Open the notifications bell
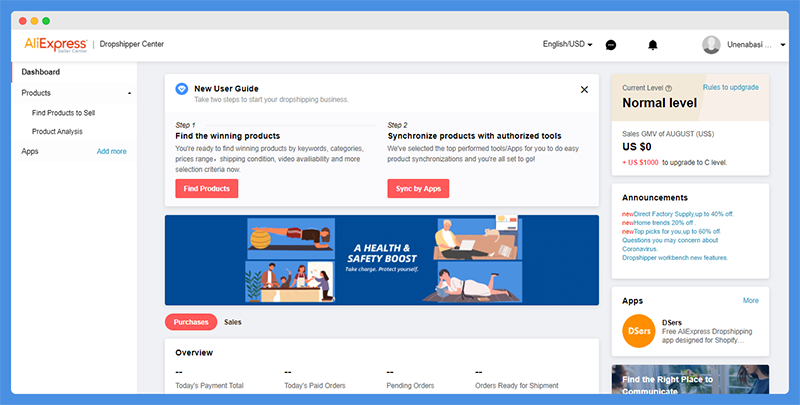 653,45
